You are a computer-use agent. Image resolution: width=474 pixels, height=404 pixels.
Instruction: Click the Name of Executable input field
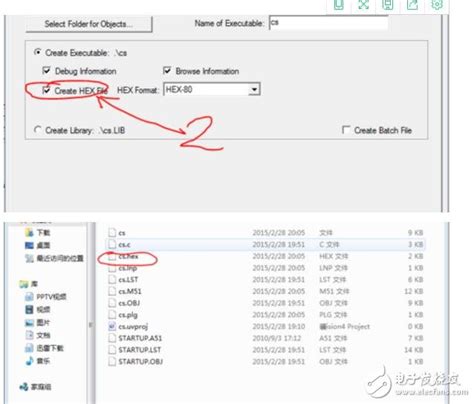pos(328,23)
